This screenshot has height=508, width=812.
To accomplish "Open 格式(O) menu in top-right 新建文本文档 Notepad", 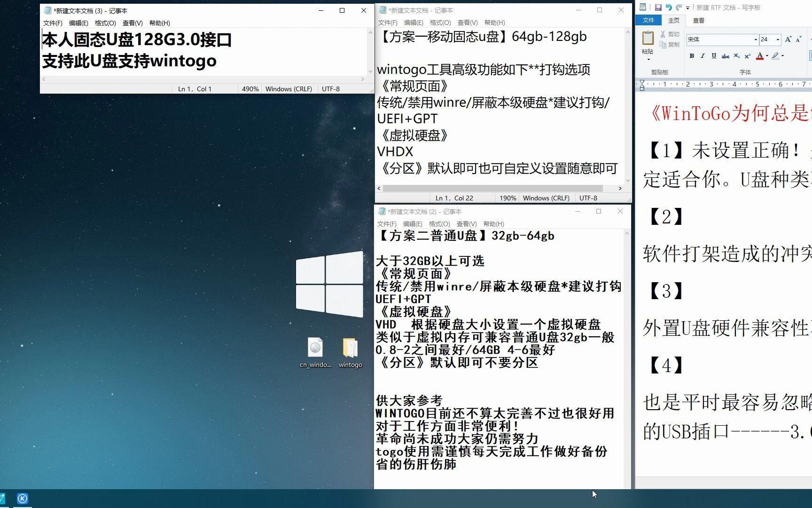I will (440, 23).
